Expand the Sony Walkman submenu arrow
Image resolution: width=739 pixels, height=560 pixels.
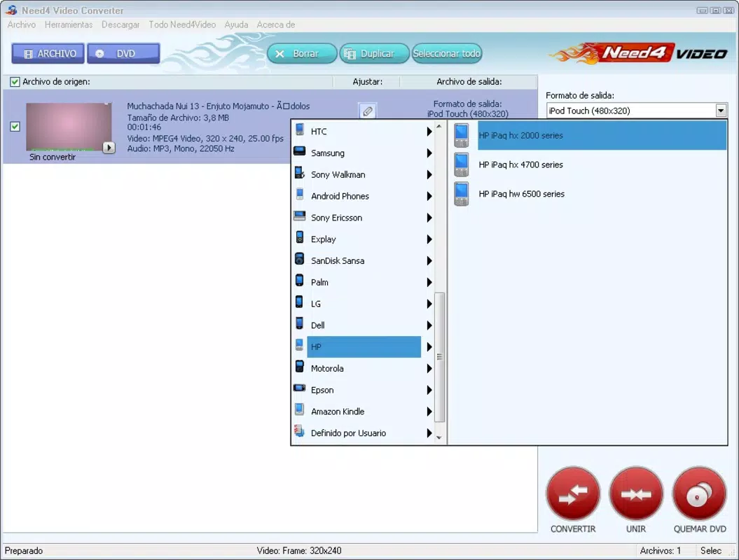click(429, 175)
